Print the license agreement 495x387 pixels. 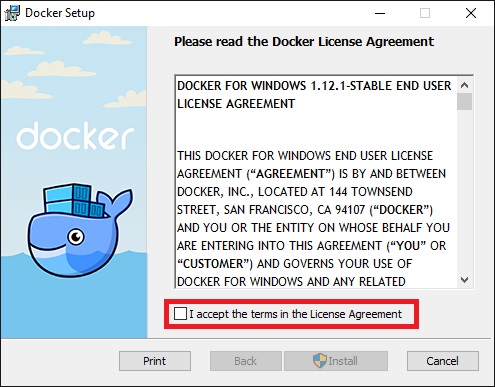tap(155, 361)
